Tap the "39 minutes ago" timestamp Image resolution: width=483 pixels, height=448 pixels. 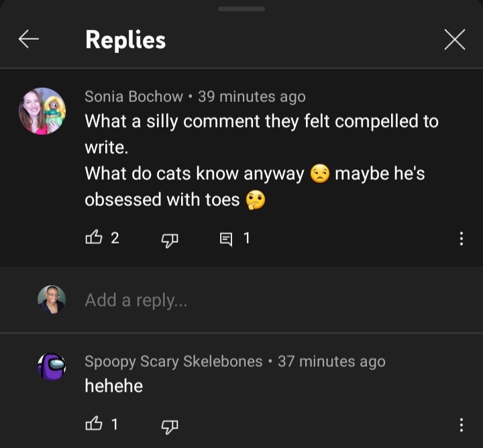point(252,97)
